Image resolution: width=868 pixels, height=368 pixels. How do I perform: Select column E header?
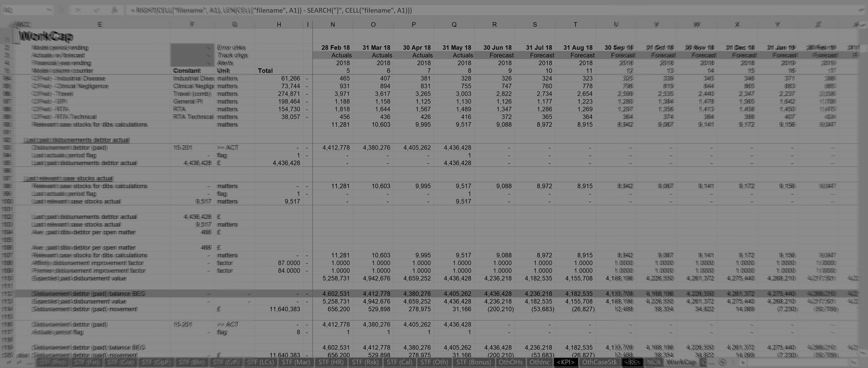[100, 24]
